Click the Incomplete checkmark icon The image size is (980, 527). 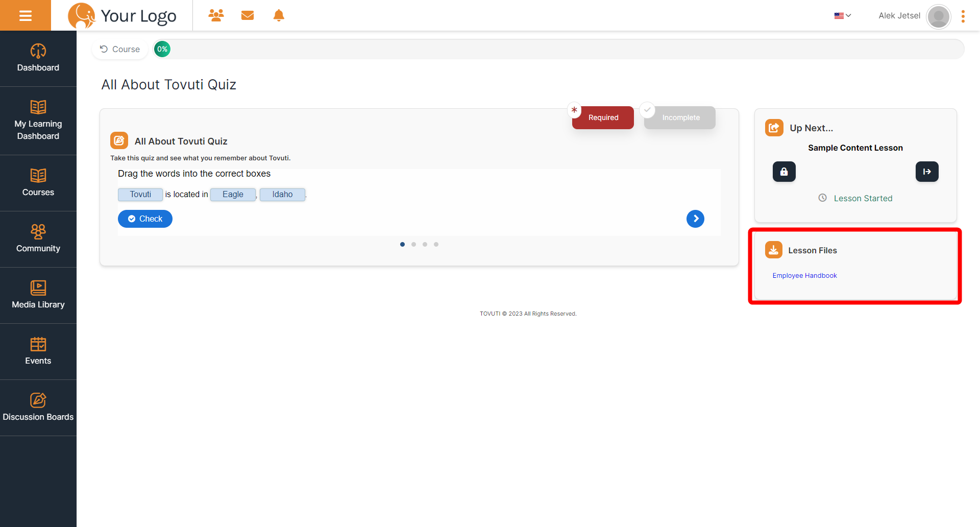pyautogui.click(x=647, y=109)
